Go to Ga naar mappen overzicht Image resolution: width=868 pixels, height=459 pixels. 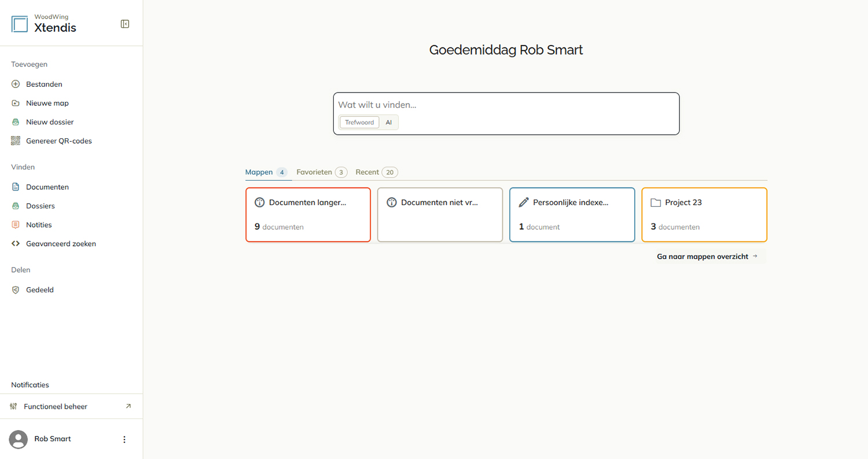(707, 256)
